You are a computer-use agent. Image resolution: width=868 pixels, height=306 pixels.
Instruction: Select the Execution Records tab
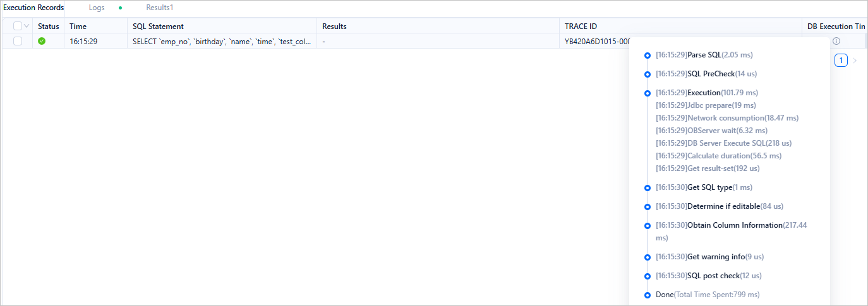coord(33,8)
